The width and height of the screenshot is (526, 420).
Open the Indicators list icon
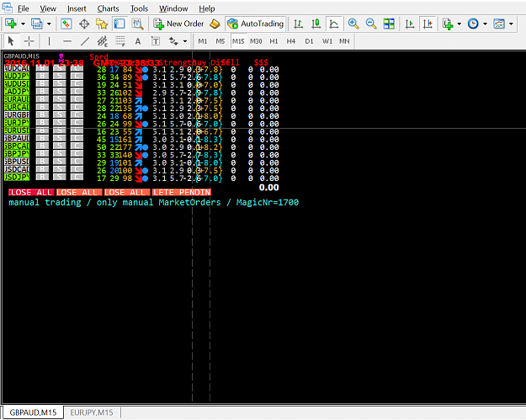pos(448,24)
